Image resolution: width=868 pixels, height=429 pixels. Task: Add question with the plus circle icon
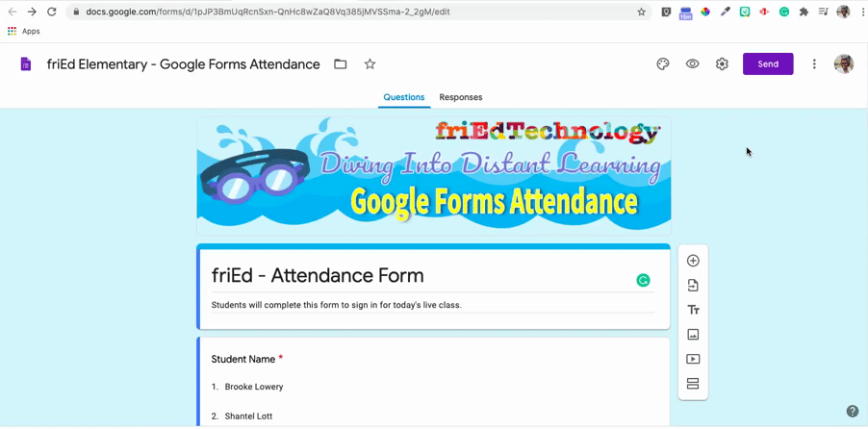(x=693, y=261)
